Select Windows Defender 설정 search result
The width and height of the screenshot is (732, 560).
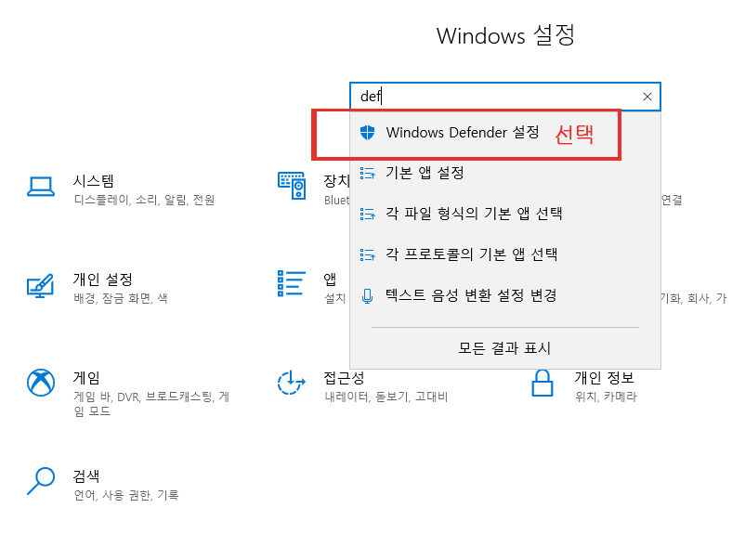pyautogui.click(x=505, y=133)
